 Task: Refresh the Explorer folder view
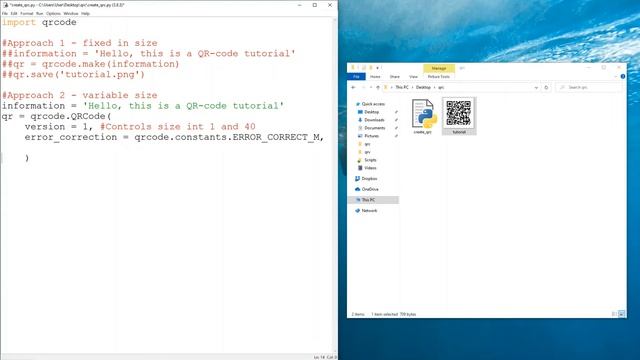(546, 87)
